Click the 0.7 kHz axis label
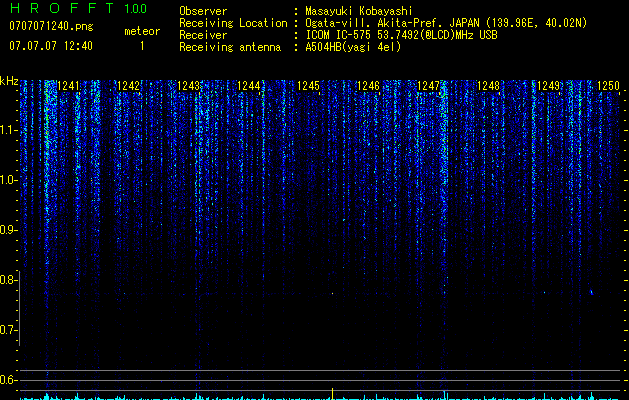This screenshot has height=400, width=629. point(7,330)
